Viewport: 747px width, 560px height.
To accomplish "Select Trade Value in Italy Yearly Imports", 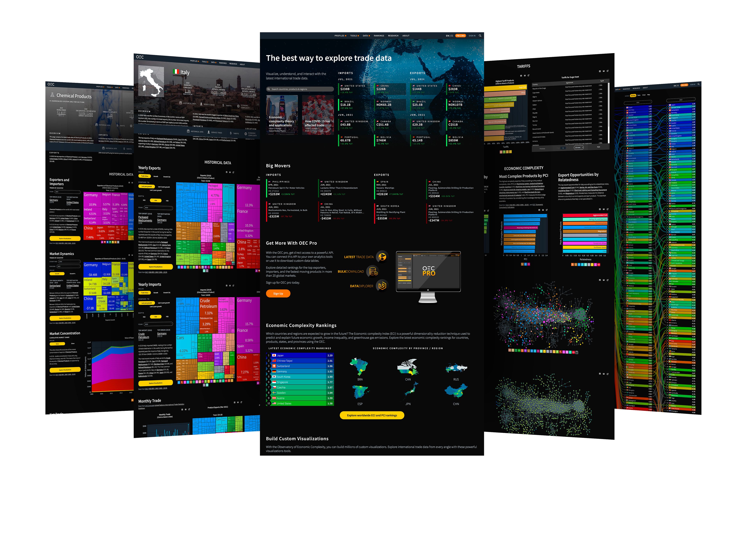I will 145,293.
